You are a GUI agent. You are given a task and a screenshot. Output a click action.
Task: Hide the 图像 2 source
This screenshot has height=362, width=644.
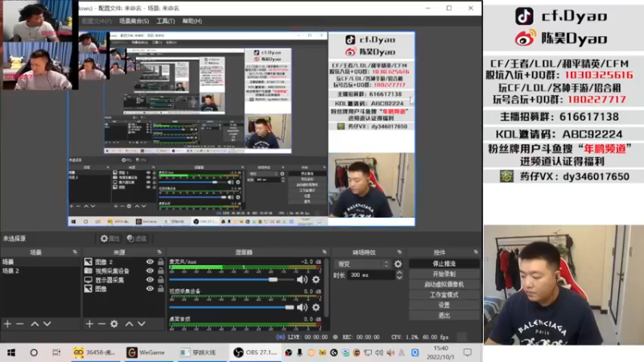[x=150, y=262]
